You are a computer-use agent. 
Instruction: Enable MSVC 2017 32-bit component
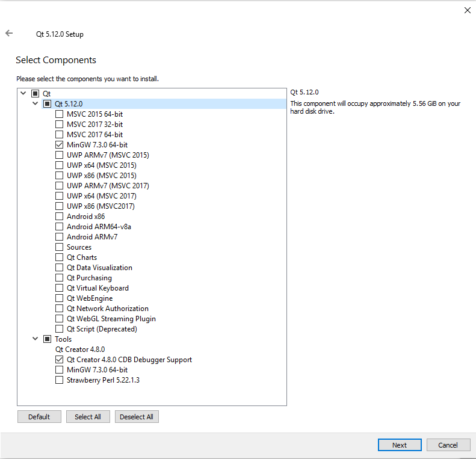click(x=59, y=124)
